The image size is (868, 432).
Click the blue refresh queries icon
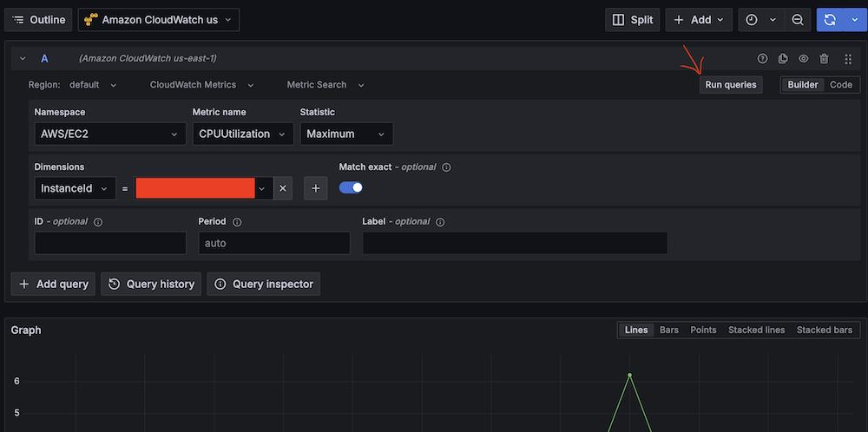(x=829, y=20)
